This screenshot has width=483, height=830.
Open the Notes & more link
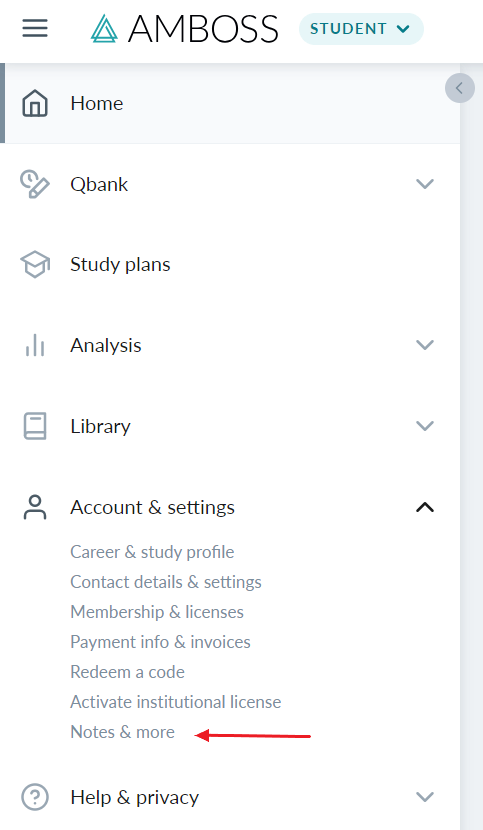click(x=122, y=732)
